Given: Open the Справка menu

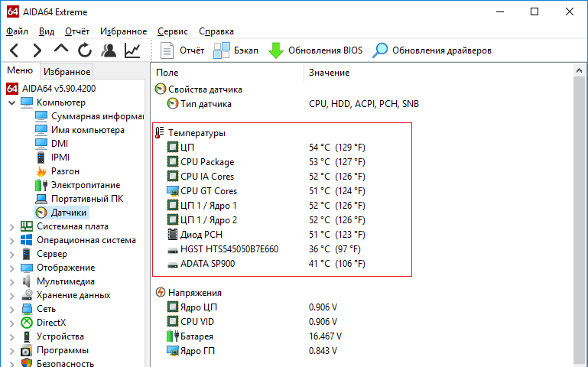Looking at the screenshot, I should tap(216, 31).
